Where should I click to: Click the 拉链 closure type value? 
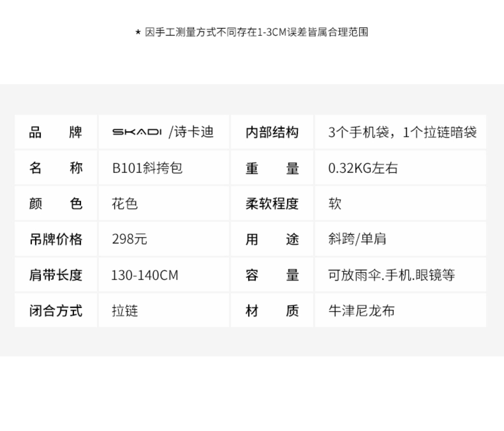125,311
